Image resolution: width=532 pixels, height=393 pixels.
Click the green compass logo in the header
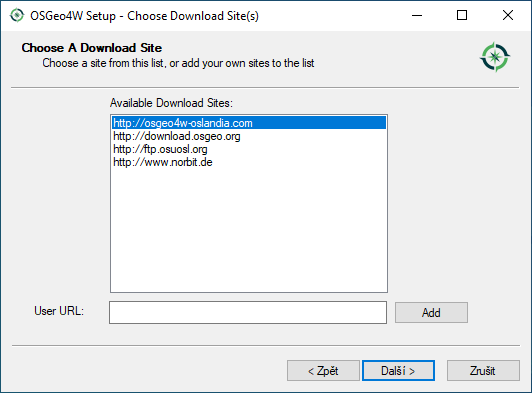pos(495,57)
